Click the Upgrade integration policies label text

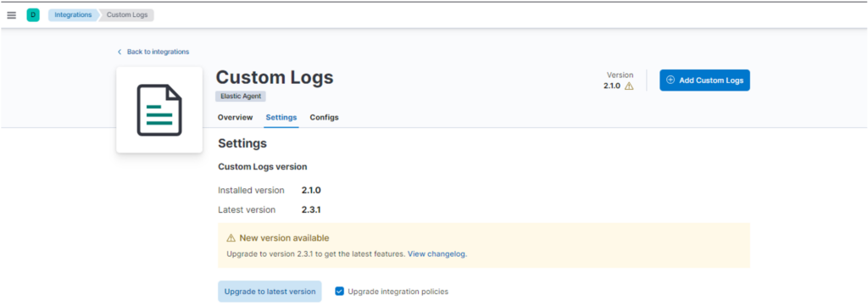pyautogui.click(x=398, y=291)
